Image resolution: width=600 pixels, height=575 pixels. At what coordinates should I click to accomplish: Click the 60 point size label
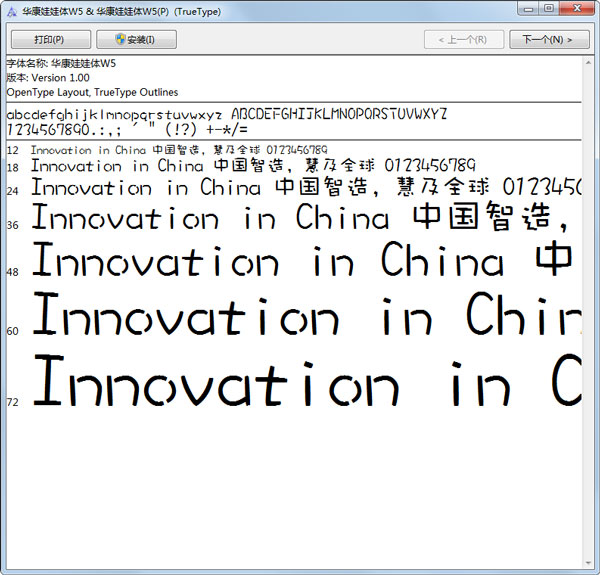pyautogui.click(x=12, y=331)
